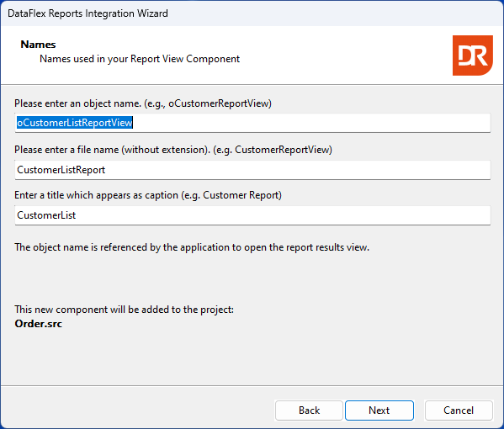Click the empty gray area below Order.src
Screen dimensions: 504x429
[x=252, y=357]
